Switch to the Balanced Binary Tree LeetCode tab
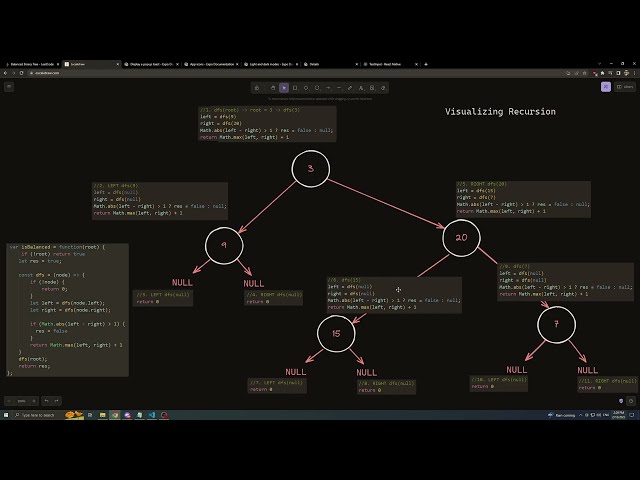Viewport: 640px width, 480px height. (x=32, y=64)
